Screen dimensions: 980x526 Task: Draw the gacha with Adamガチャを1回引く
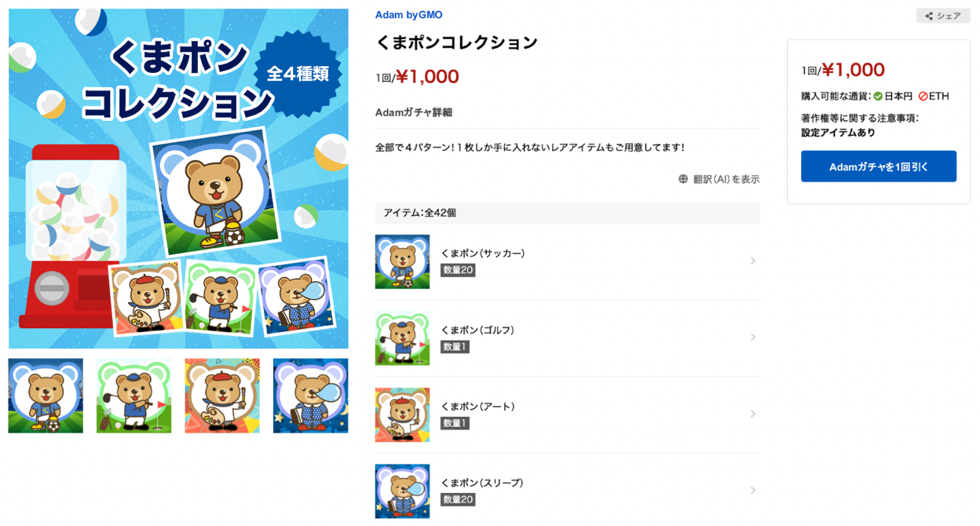[879, 166]
